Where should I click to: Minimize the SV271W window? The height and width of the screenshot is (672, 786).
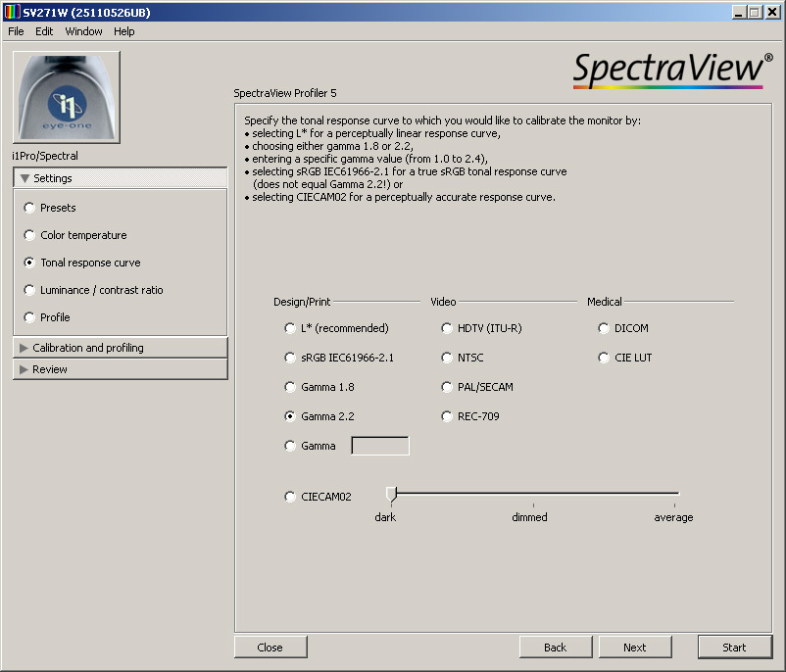coord(738,12)
